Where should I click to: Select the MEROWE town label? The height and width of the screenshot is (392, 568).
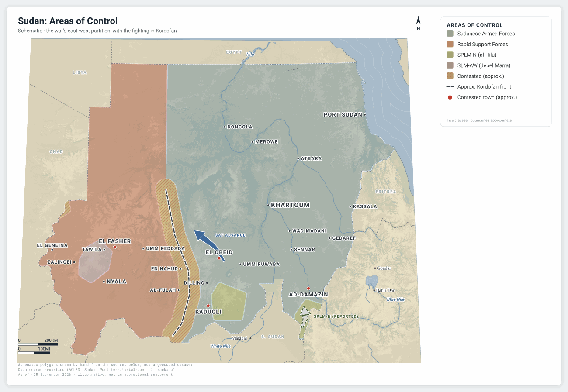[x=267, y=142]
